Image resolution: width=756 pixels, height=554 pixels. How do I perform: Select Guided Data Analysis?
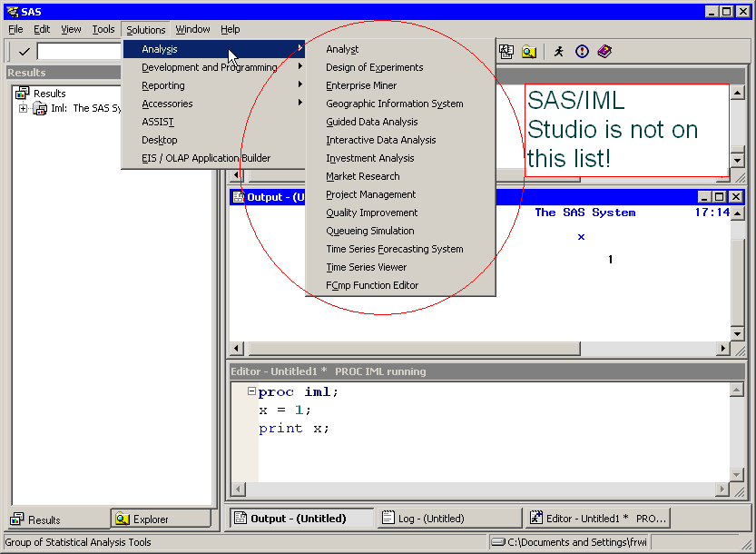(x=400, y=122)
